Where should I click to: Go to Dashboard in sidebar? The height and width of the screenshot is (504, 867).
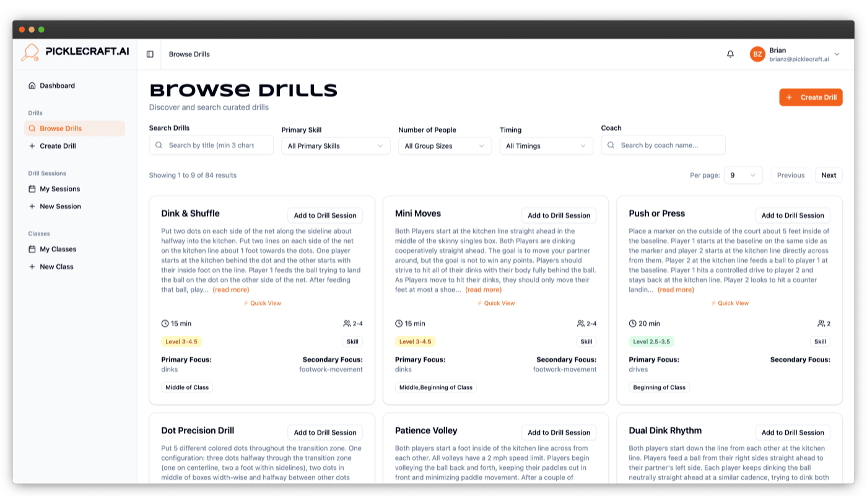(x=75, y=86)
